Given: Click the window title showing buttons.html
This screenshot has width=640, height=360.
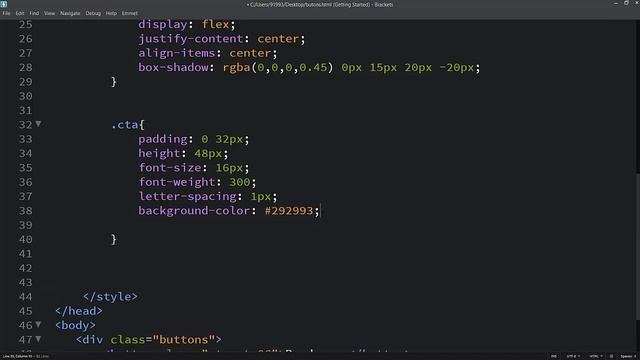Looking at the screenshot, I should pos(320,4).
